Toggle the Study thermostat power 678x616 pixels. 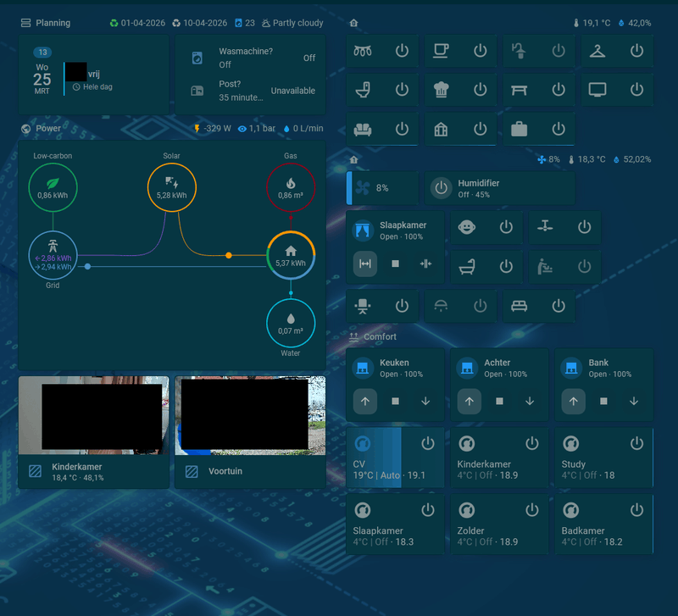tap(636, 443)
